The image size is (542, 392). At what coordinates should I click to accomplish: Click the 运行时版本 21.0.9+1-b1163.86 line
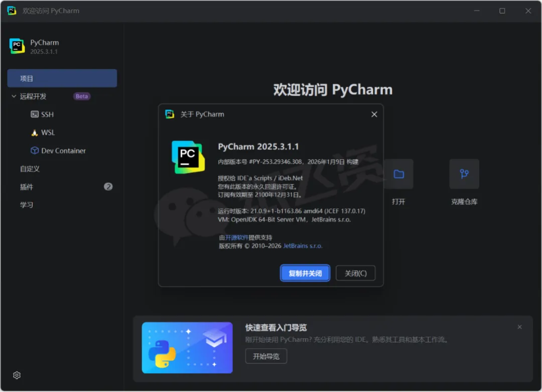click(x=292, y=211)
